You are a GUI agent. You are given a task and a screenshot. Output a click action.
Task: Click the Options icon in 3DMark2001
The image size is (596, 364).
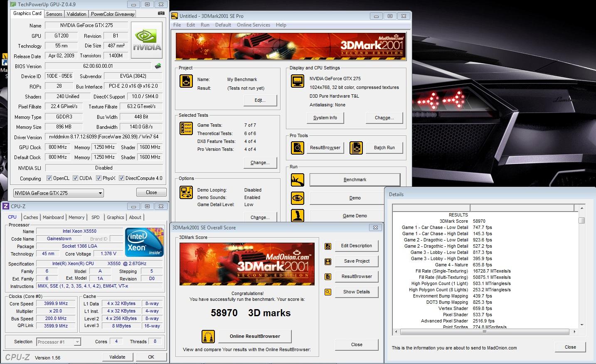(186, 192)
